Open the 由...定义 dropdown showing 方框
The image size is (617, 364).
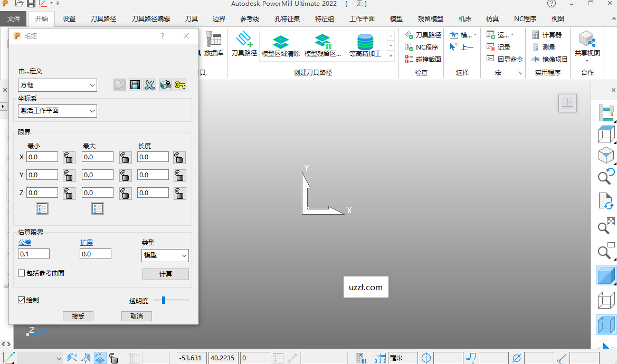tap(57, 85)
